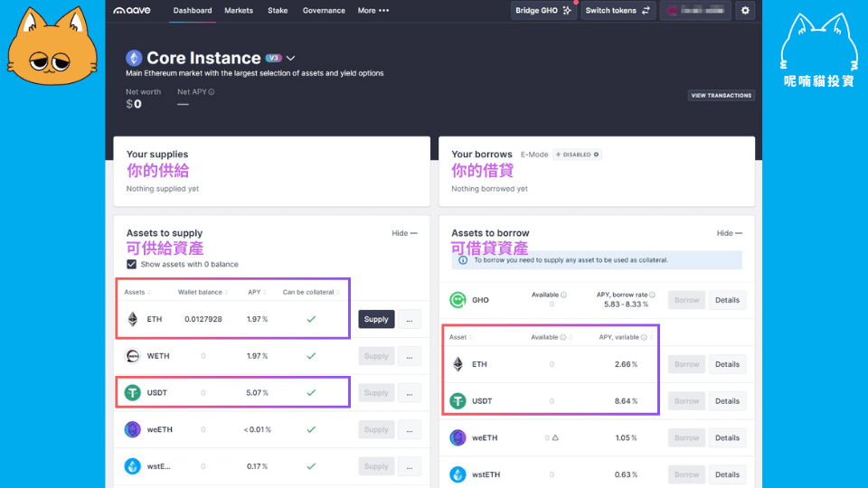Click ETH wallet balance 0.0127928

(x=203, y=319)
